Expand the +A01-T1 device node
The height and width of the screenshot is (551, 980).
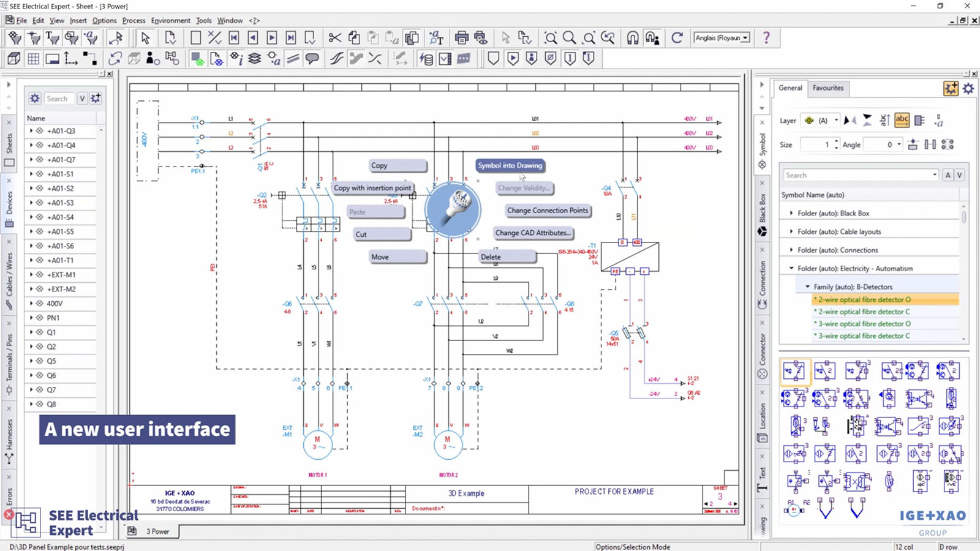point(31,260)
